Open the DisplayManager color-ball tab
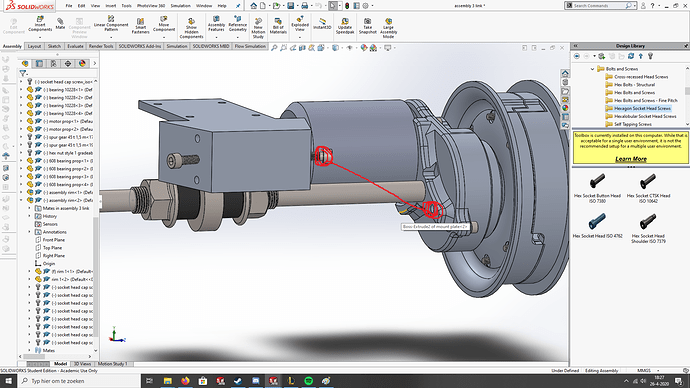This screenshot has height=388, width=690. (82, 63)
